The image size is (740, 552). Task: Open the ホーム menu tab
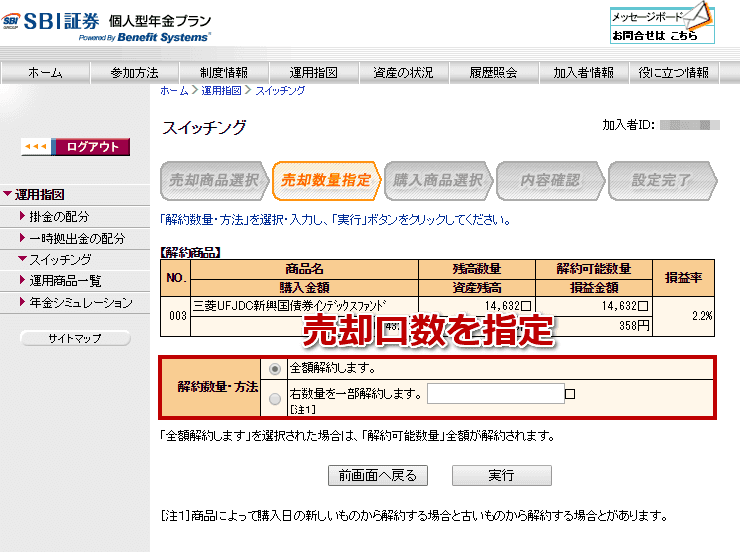(x=45, y=73)
